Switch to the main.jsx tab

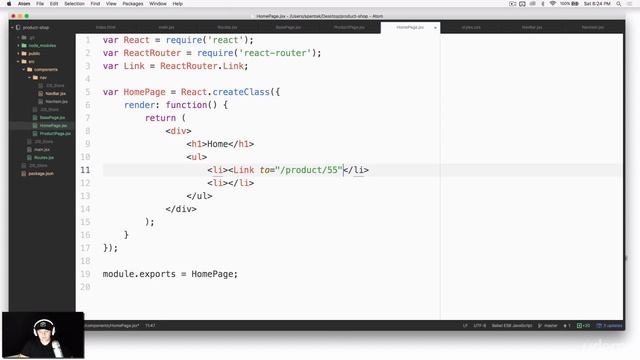click(166, 27)
